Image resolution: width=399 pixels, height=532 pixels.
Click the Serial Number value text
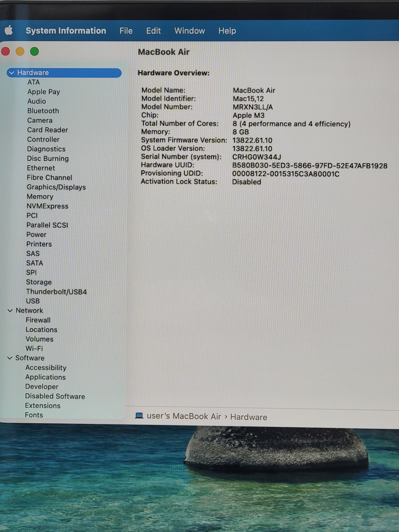(x=256, y=157)
